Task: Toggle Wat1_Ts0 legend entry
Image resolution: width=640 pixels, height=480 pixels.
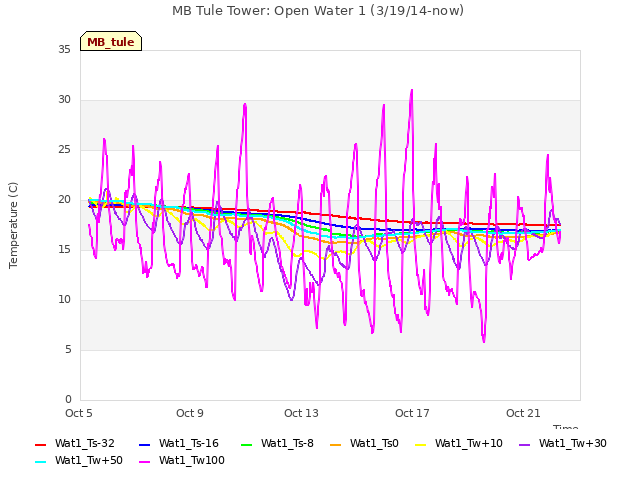Action: click(364, 444)
